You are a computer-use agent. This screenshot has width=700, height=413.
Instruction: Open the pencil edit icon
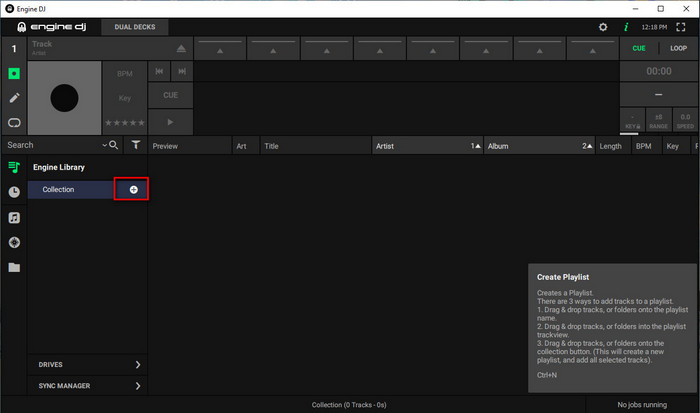(14, 98)
